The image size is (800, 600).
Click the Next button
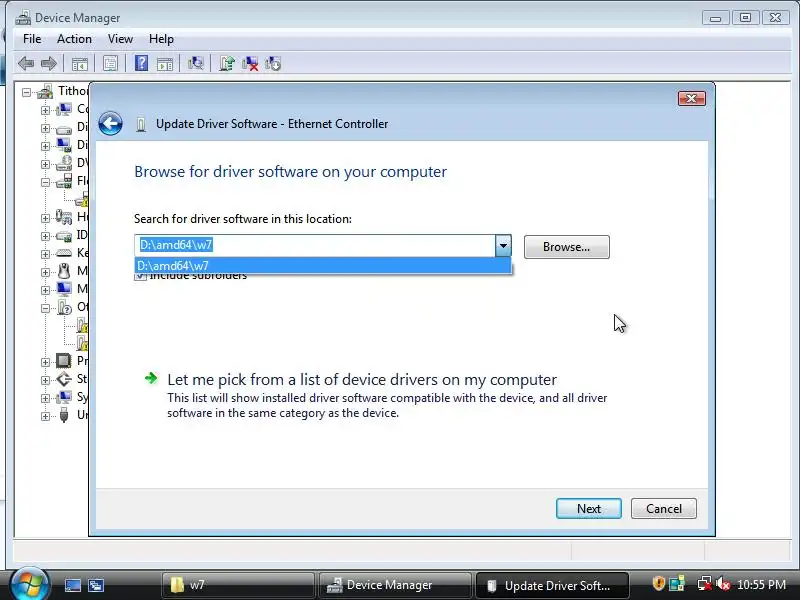pos(589,509)
